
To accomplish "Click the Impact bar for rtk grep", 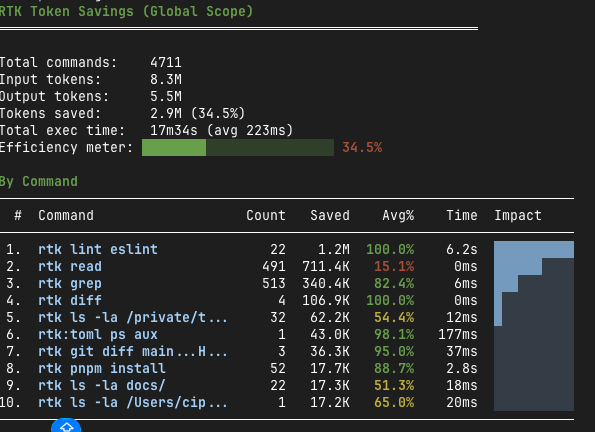I will (506, 284).
